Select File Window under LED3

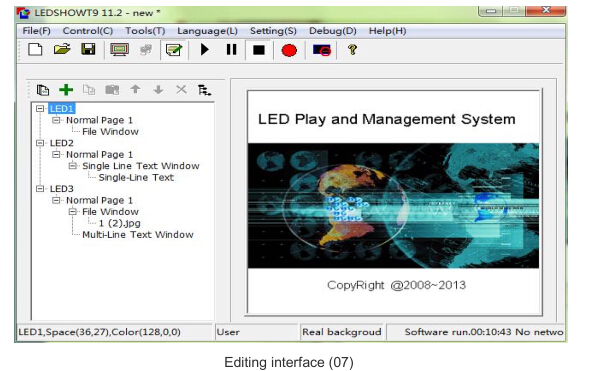point(110,211)
